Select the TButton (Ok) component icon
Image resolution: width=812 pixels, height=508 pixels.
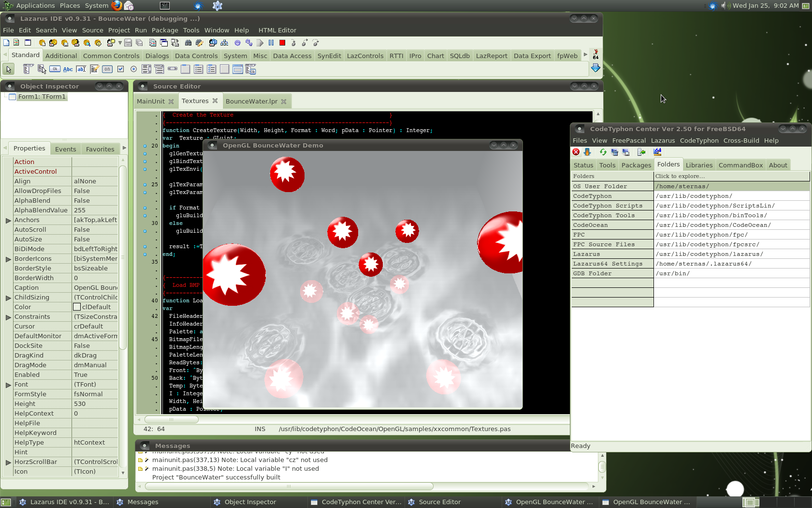point(55,69)
